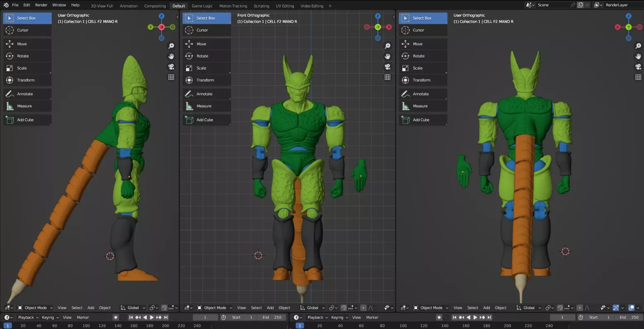The image size is (644, 329).
Task: Toggle proportional editing in middle viewport header
Action: click(x=363, y=307)
